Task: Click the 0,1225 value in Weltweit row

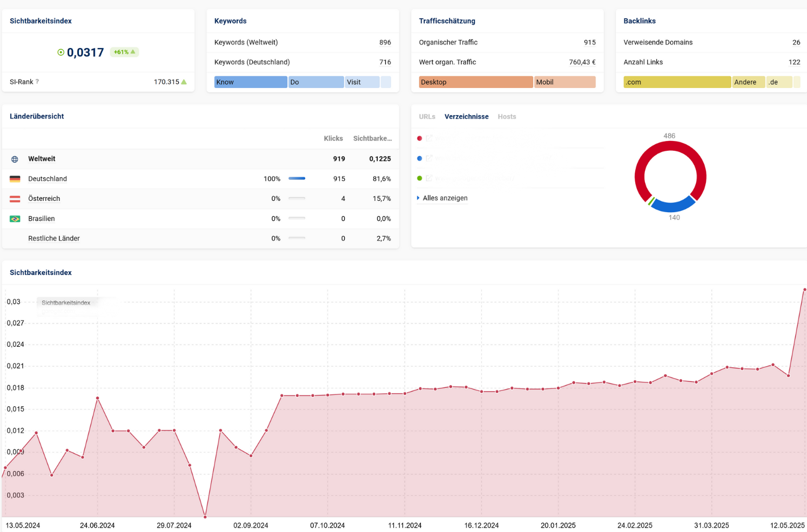Action: 380,159
